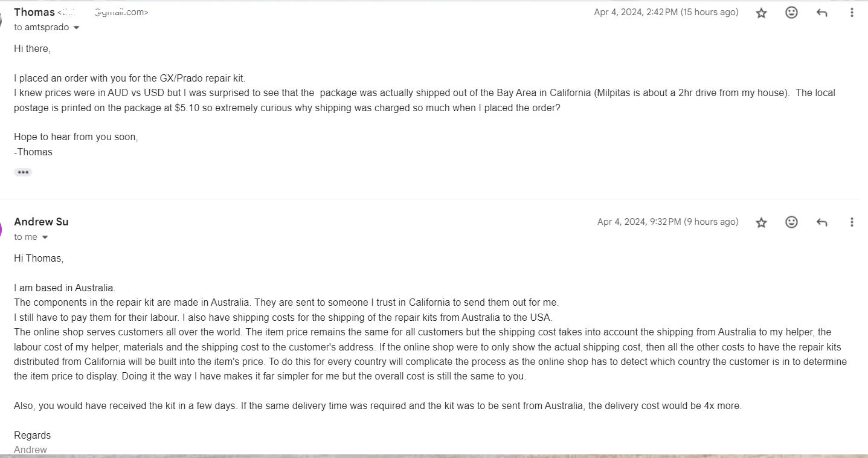Click the "to me" recipient text

pyautogui.click(x=25, y=237)
